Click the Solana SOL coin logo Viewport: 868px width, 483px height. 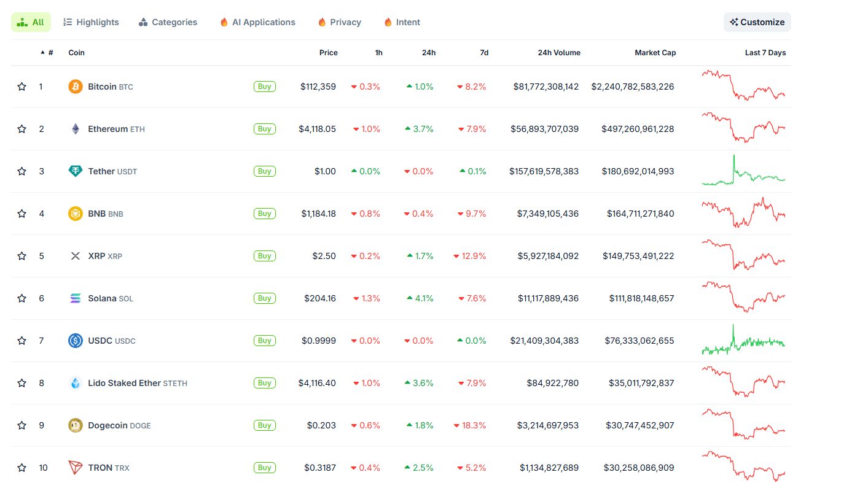75,298
